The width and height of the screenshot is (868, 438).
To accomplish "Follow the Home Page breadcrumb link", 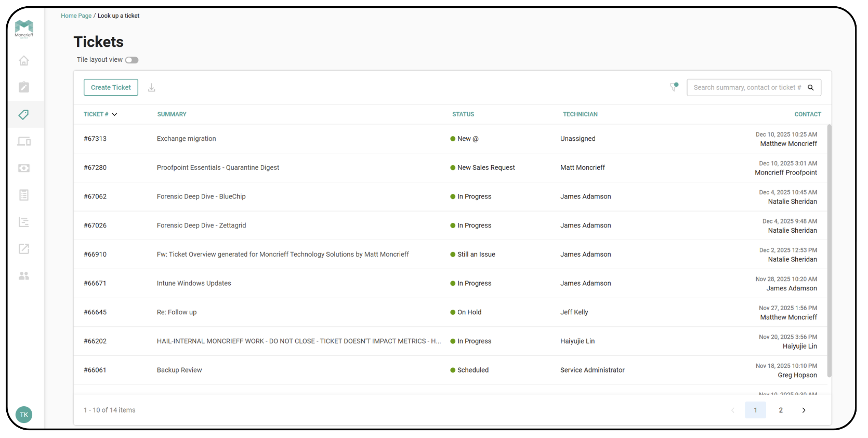I will (x=76, y=16).
